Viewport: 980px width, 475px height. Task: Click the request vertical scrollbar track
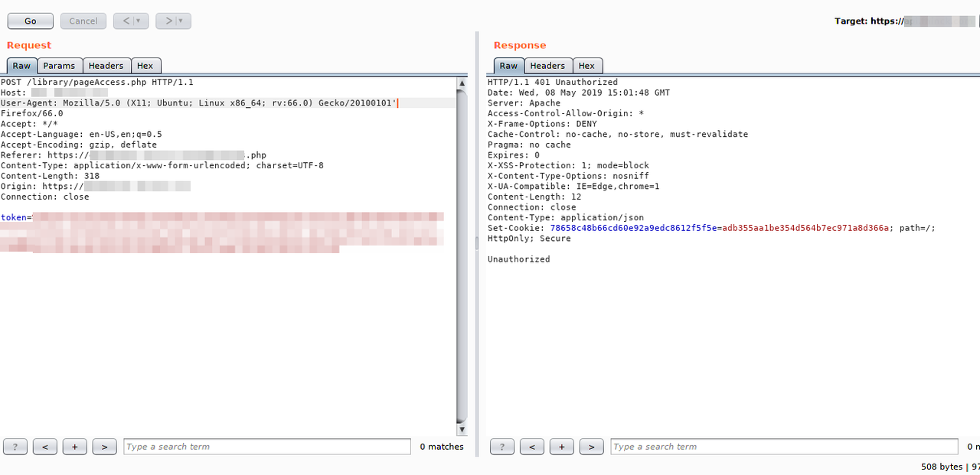pos(462,256)
